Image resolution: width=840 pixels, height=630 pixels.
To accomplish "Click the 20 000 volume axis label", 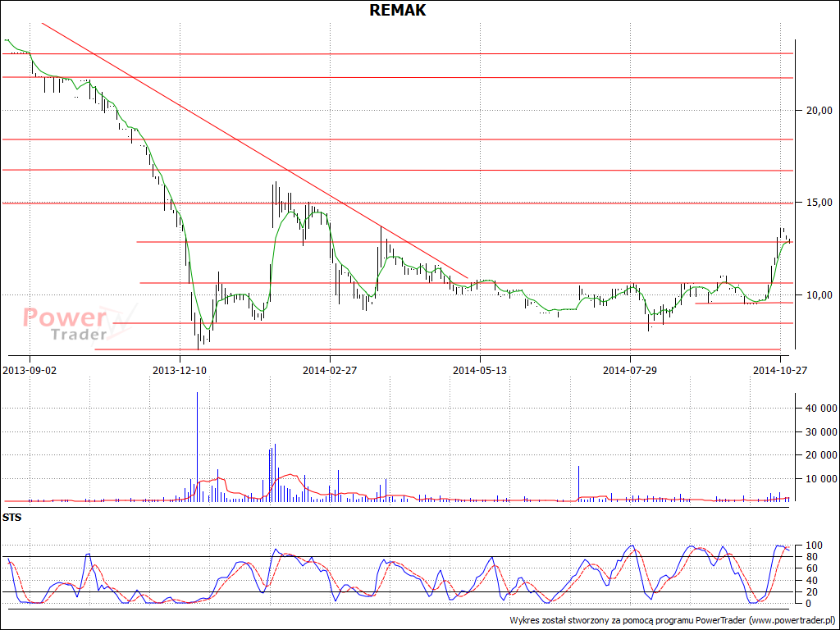I will (820, 454).
